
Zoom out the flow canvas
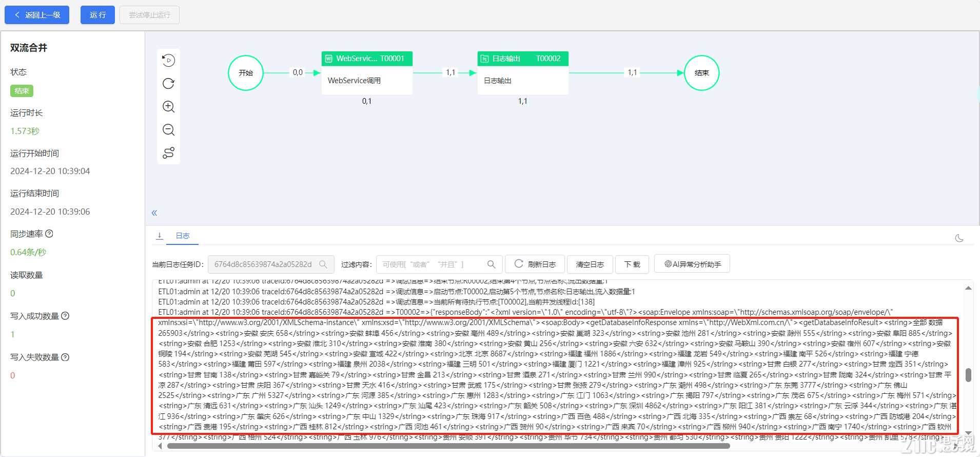tap(168, 130)
